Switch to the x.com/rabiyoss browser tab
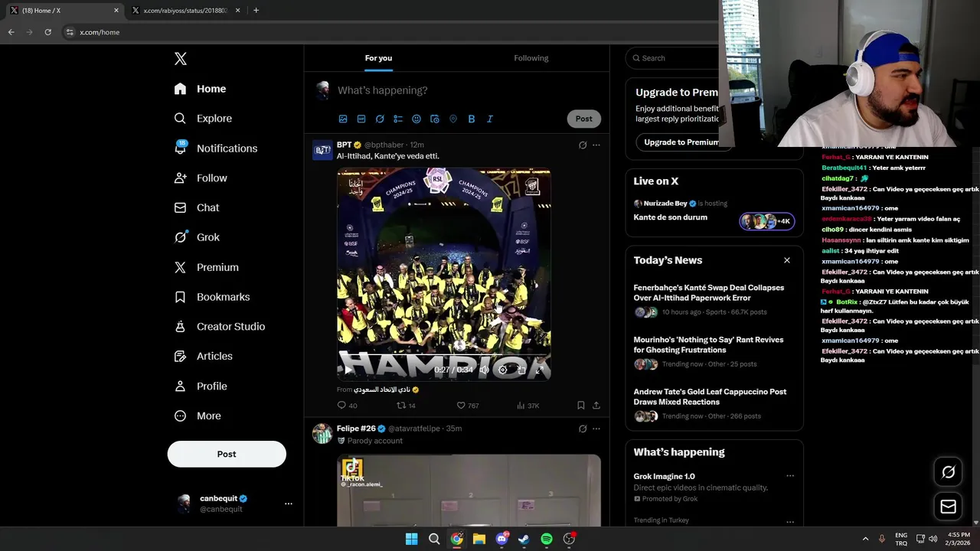 pyautogui.click(x=185, y=11)
